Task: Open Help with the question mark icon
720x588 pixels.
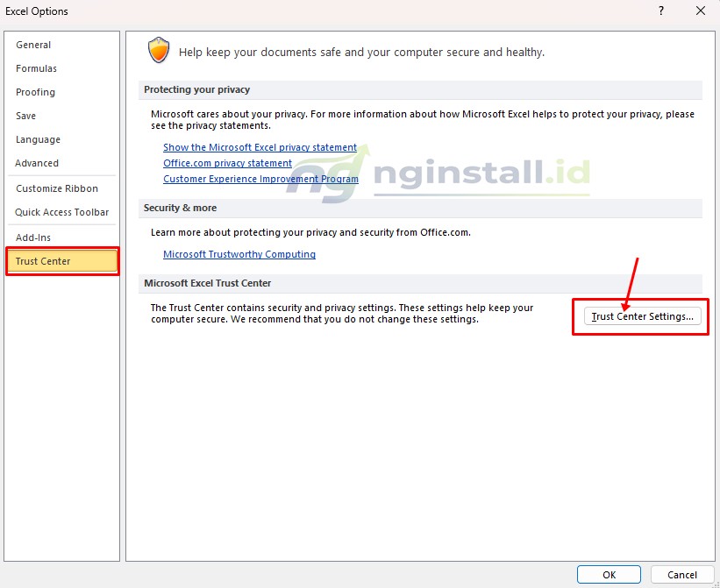Action: tap(660, 11)
